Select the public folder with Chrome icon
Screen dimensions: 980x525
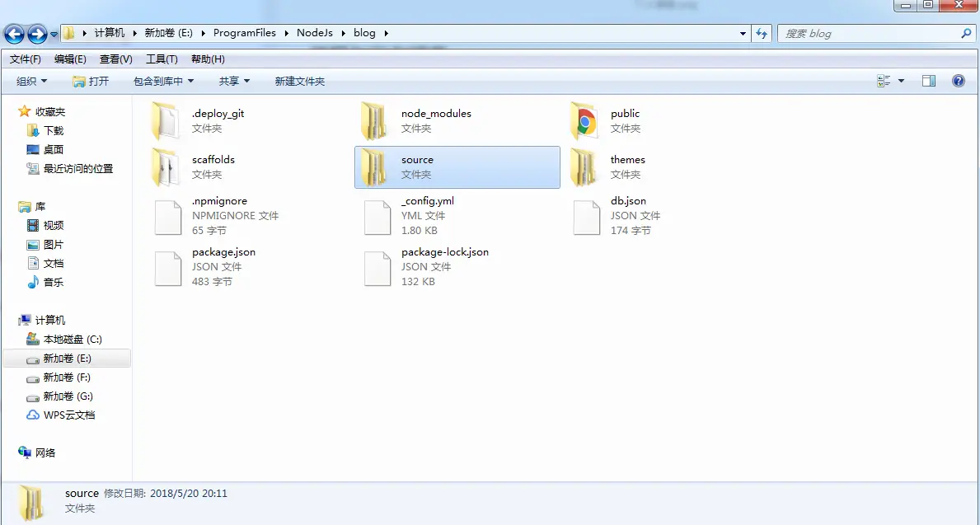coord(584,120)
